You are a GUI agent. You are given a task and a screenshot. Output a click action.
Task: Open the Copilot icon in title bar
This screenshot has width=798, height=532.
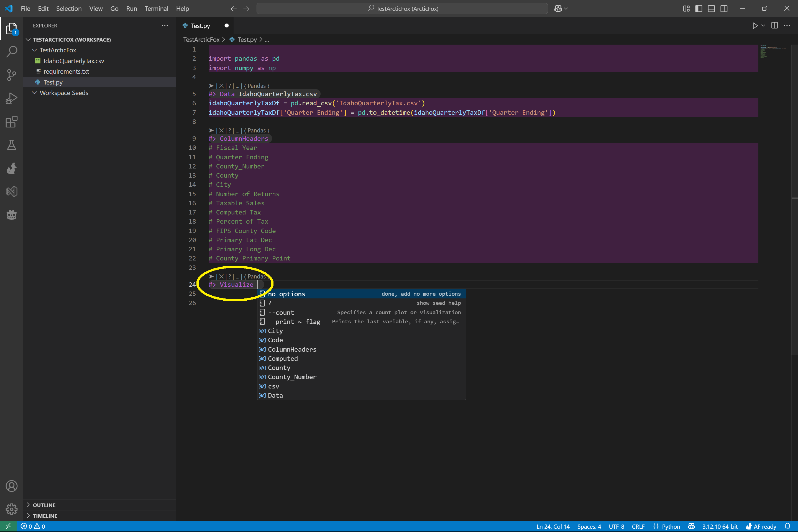pos(558,9)
